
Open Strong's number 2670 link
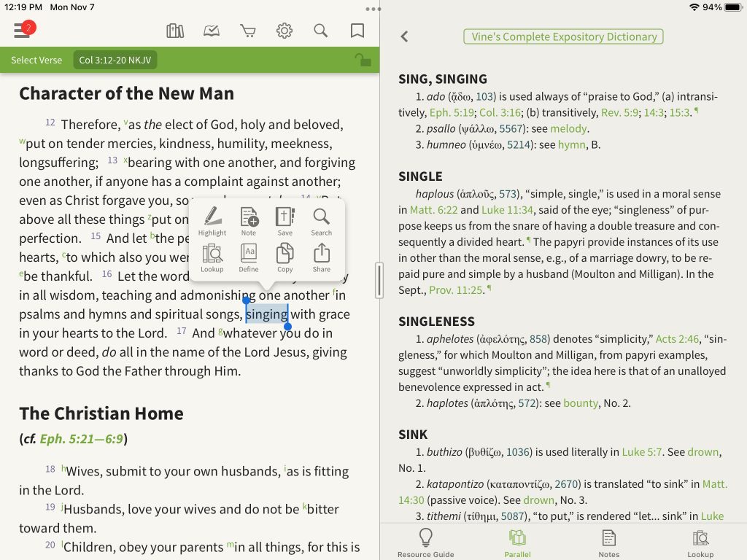(x=566, y=484)
